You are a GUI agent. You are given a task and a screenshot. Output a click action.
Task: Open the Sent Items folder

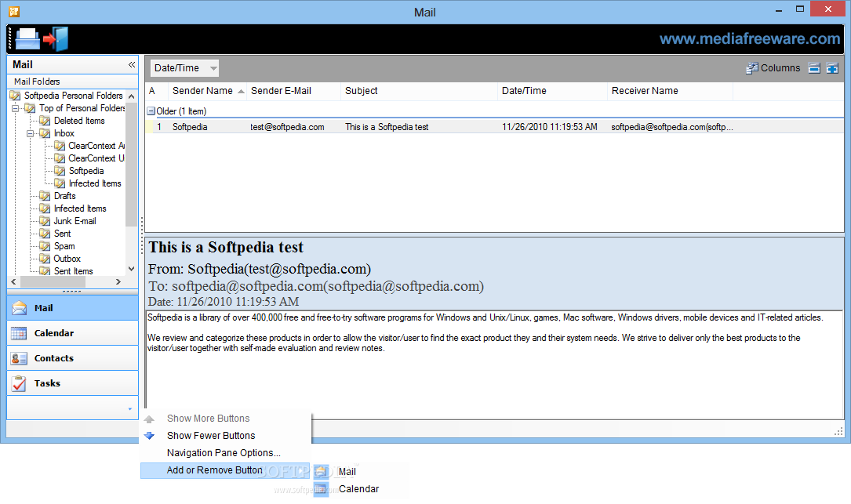(x=73, y=271)
